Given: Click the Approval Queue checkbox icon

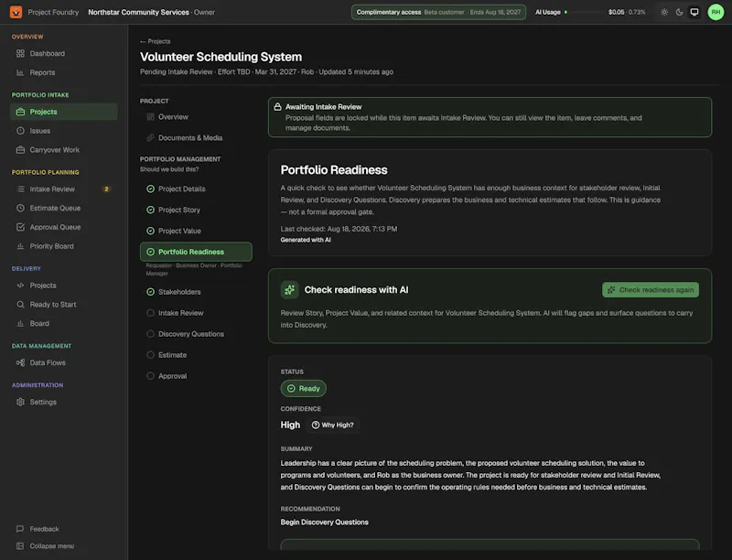Looking at the screenshot, I should point(20,227).
